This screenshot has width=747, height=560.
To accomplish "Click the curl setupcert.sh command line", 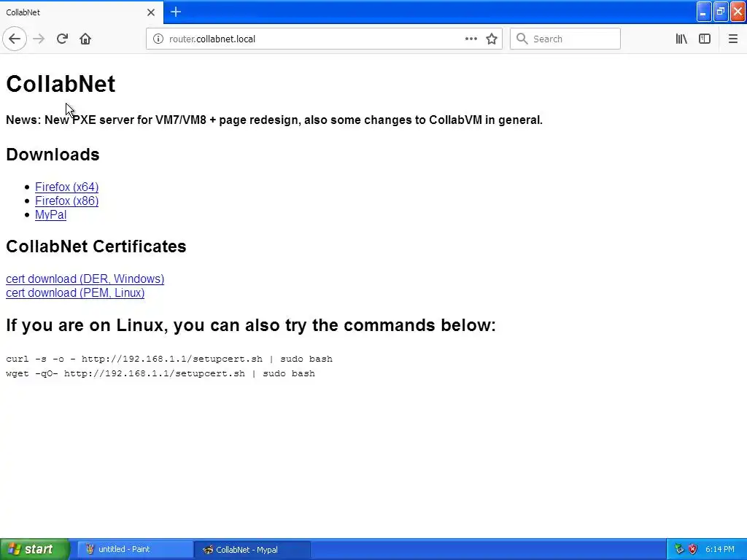I will tap(169, 359).
